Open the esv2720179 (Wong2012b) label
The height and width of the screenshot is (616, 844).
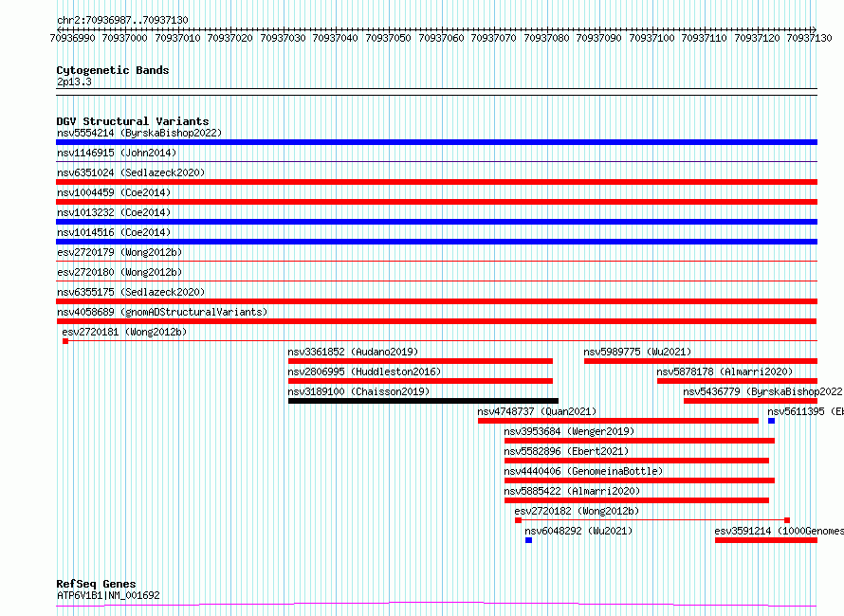click(119, 252)
